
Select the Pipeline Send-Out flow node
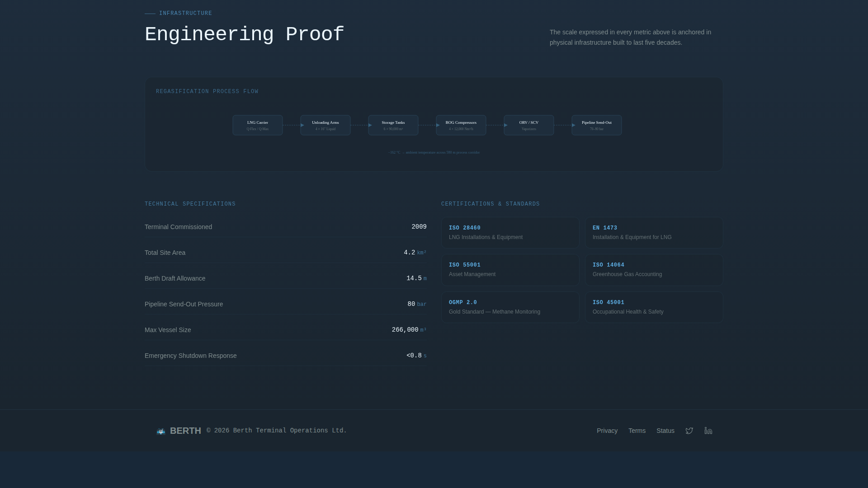click(x=597, y=125)
